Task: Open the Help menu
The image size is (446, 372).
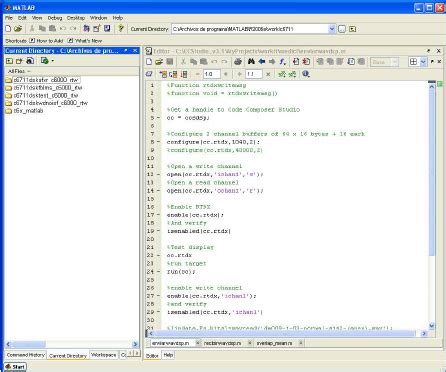Action: point(118,18)
